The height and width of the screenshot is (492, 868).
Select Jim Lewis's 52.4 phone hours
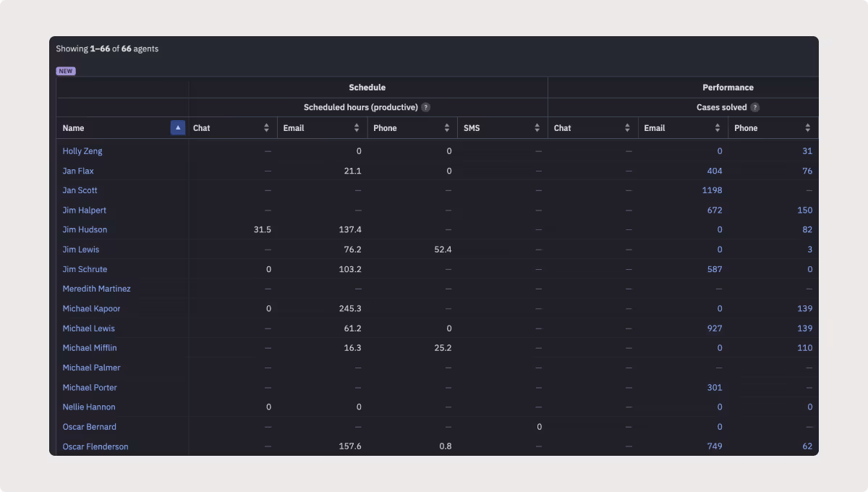click(443, 249)
